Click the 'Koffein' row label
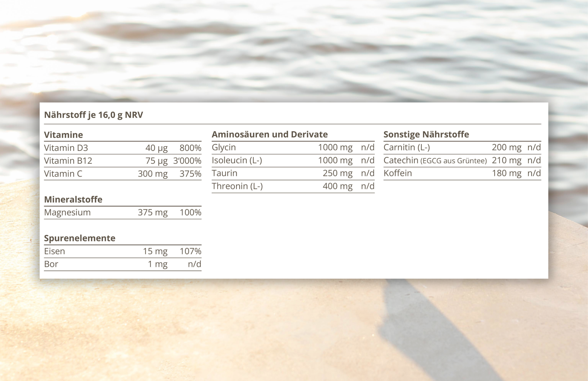 point(398,173)
